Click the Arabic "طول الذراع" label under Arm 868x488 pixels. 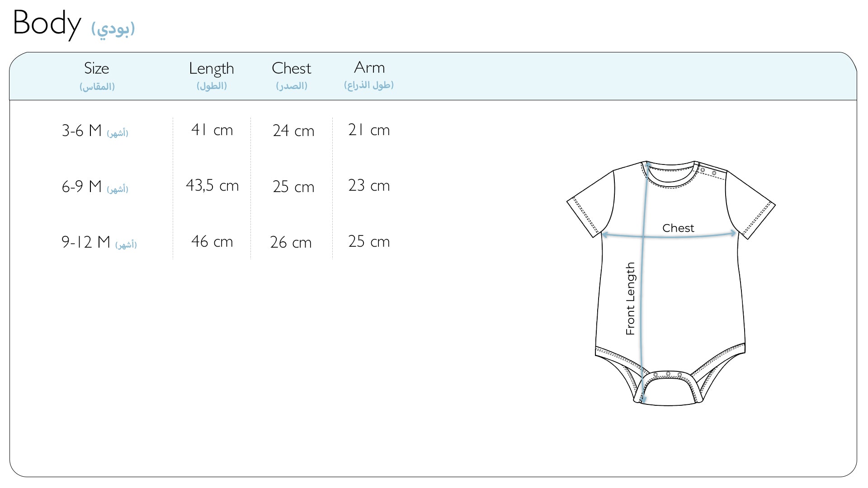coord(369,85)
